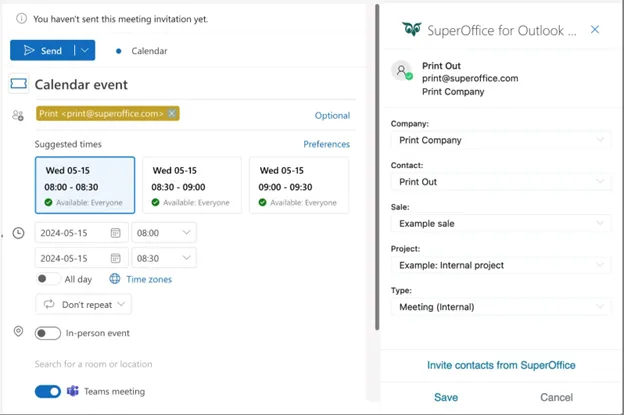
Task: Click Invite contacts from SuperOffice link
Action: (x=501, y=365)
